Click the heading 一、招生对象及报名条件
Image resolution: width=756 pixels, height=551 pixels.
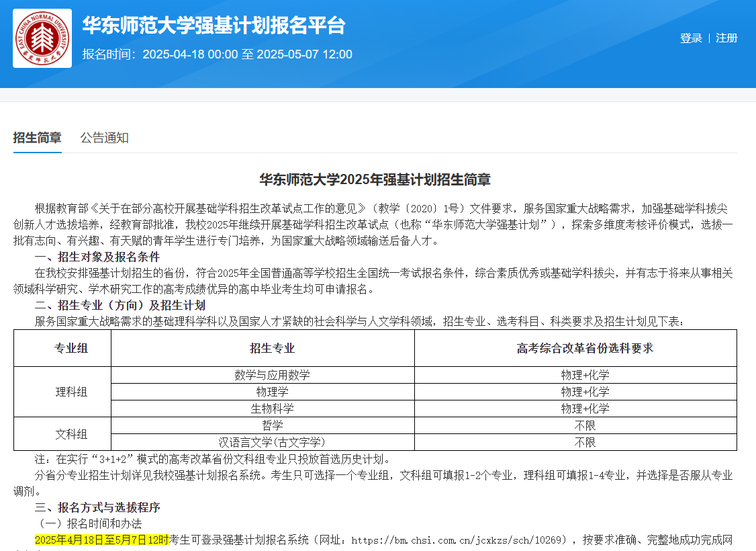pos(97,257)
